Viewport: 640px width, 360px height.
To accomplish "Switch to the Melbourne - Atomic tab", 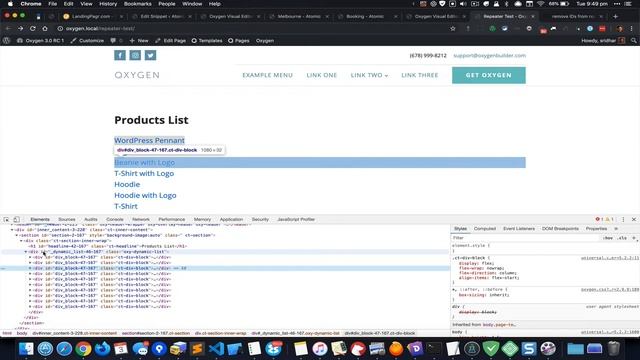I will pos(299,16).
